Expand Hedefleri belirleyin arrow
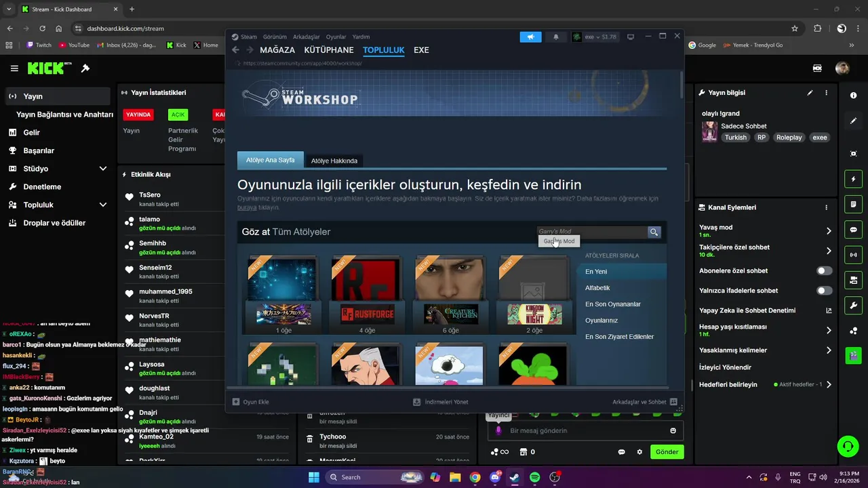Viewport: 868px width, 488px height. [x=829, y=384]
